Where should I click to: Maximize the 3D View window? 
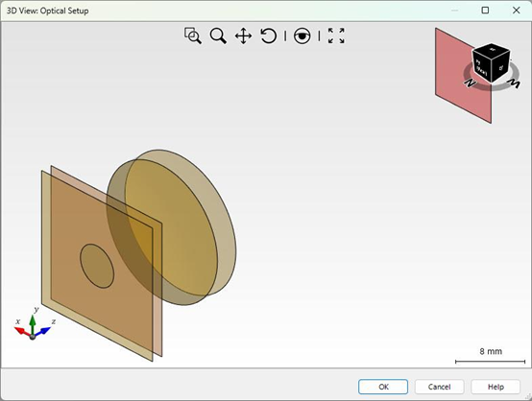point(485,11)
